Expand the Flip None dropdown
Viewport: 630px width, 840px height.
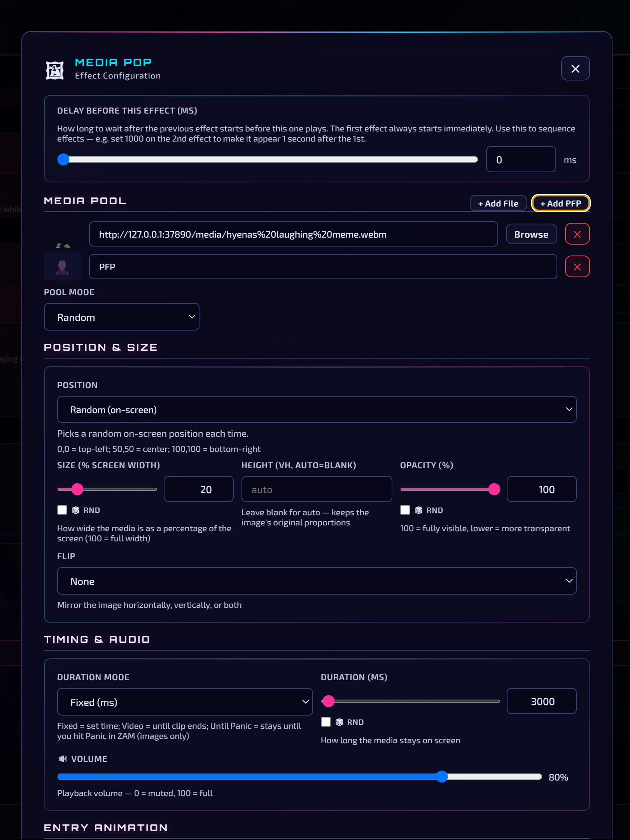coord(317,581)
